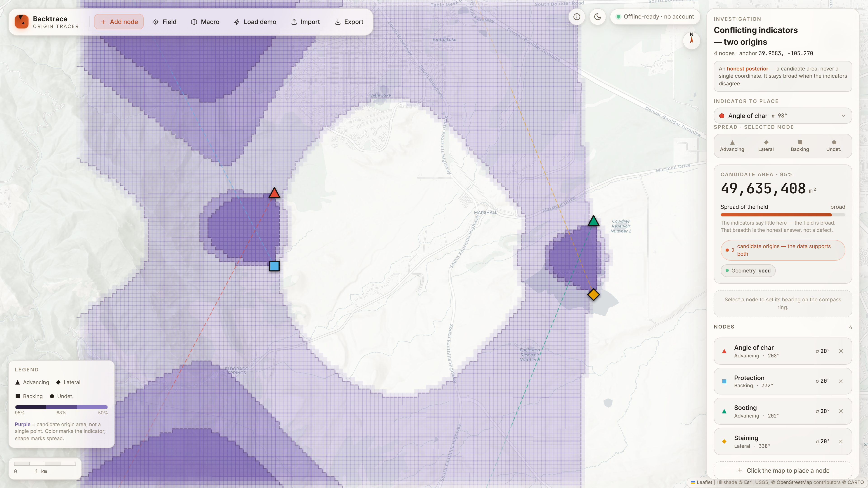Open the CARTO attribution link
Viewport: 868px width, 488px height.
856,482
